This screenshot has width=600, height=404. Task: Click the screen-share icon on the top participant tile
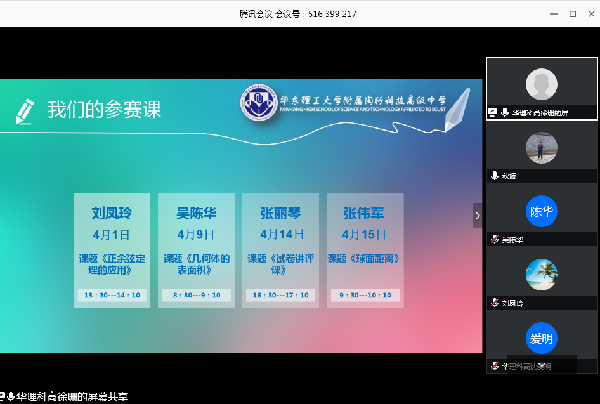pyautogui.click(x=493, y=112)
